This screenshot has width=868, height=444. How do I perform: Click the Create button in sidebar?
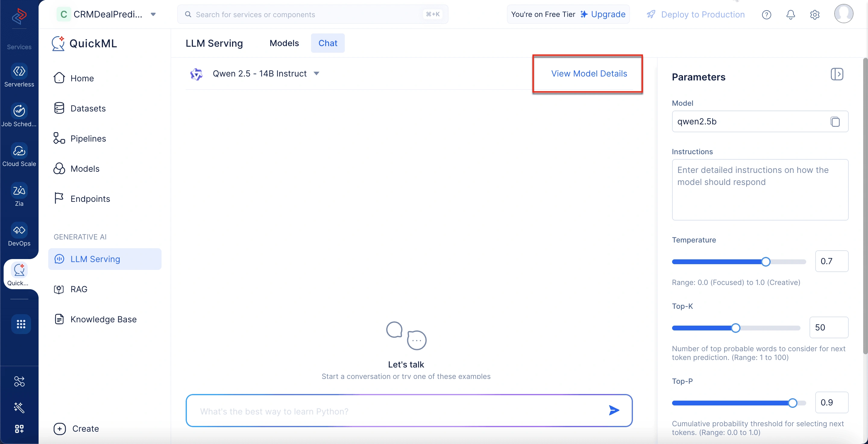pyautogui.click(x=77, y=429)
